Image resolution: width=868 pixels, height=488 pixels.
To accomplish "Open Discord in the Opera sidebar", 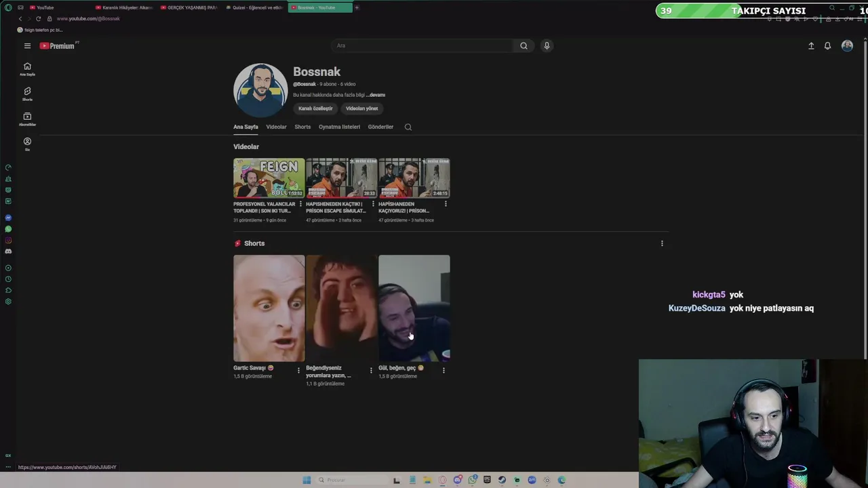I will [x=8, y=251].
